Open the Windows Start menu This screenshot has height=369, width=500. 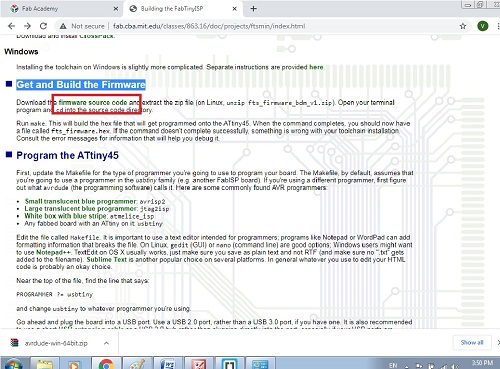(14, 363)
